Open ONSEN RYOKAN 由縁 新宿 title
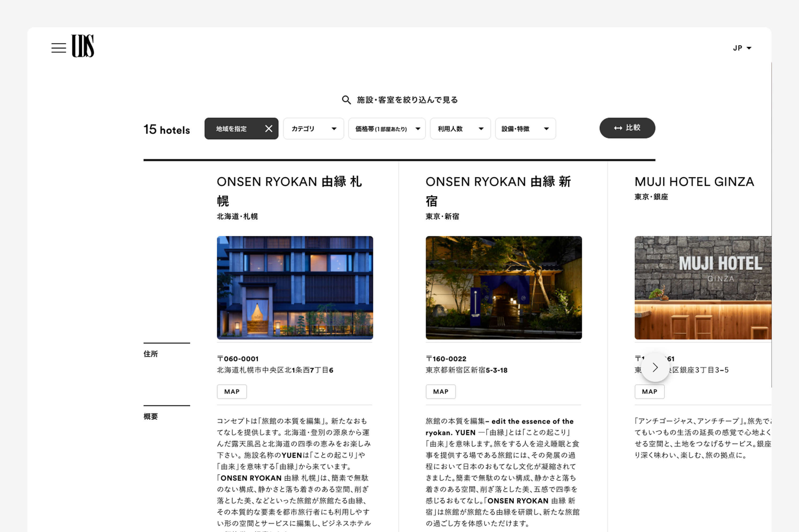 (x=498, y=191)
